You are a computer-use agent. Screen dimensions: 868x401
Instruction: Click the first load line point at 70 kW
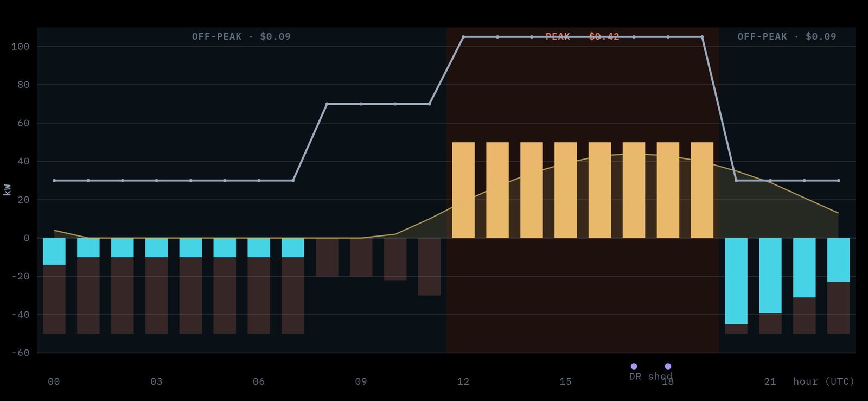point(327,104)
